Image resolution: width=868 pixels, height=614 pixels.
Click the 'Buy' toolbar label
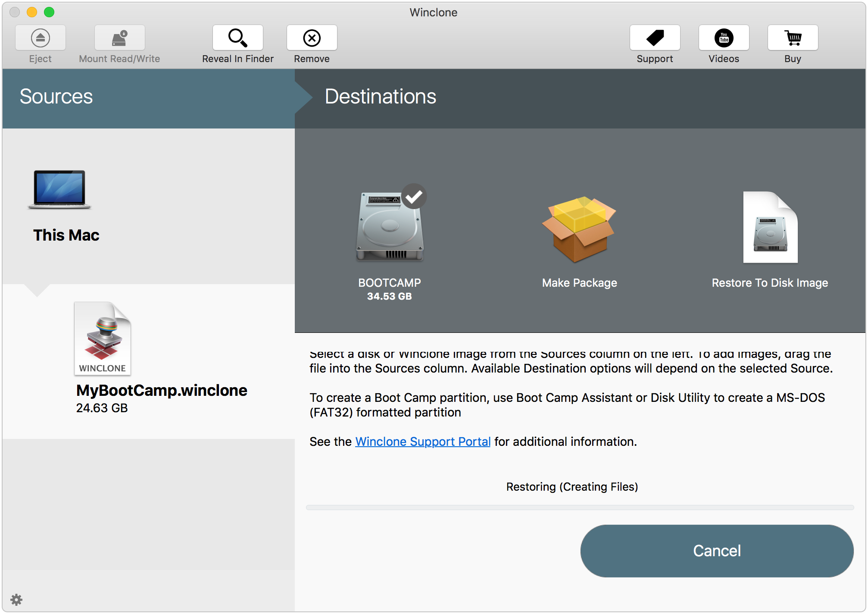(x=793, y=59)
